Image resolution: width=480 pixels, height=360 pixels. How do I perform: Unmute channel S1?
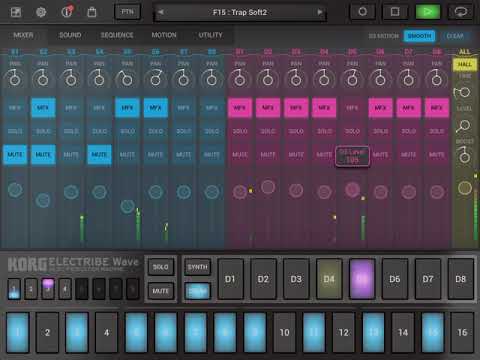tap(15, 155)
